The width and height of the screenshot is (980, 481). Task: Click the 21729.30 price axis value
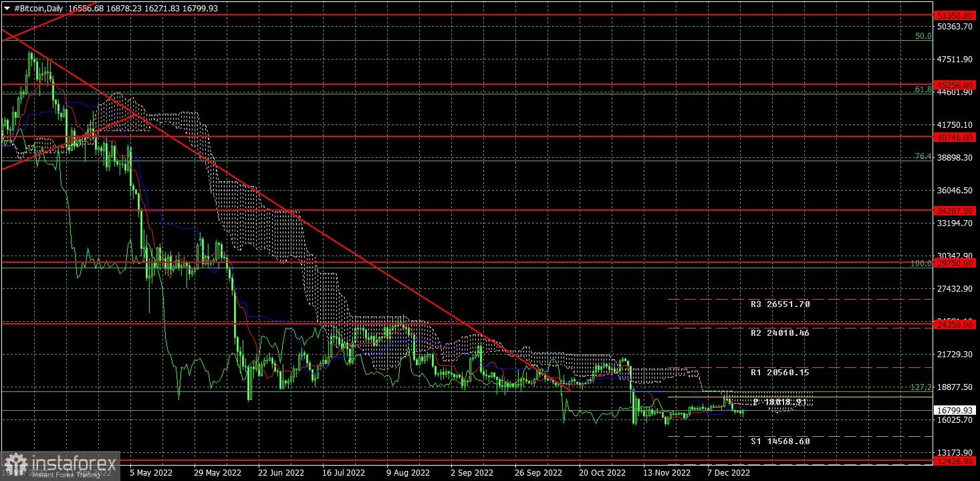click(x=954, y=354)
